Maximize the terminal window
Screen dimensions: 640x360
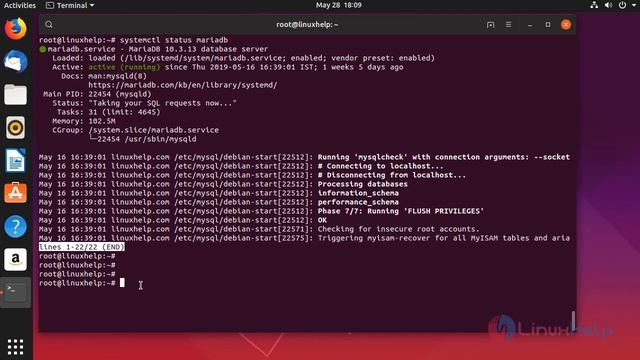548,24
